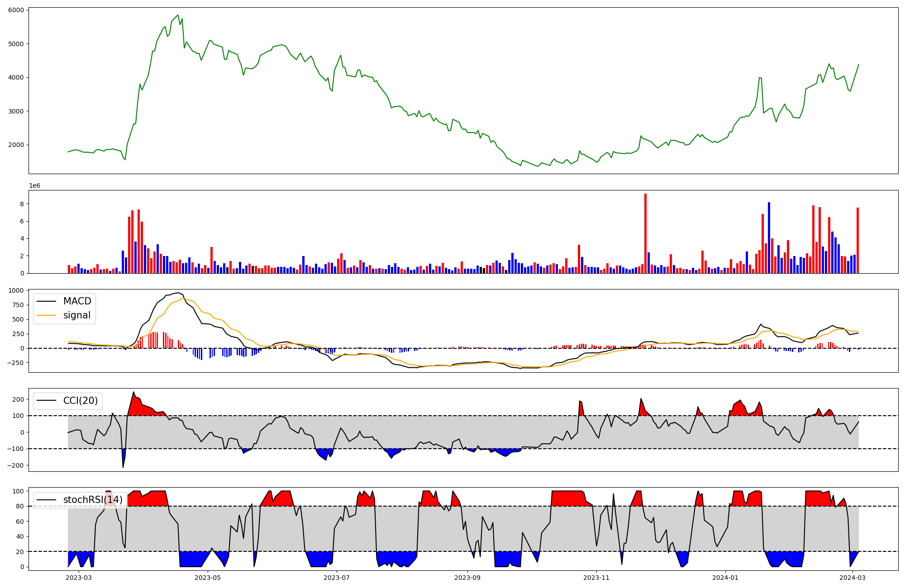This screenshot has height=588, width=905.
Task: Select the 2023-03 date tick label
Action: click(79, 578)
